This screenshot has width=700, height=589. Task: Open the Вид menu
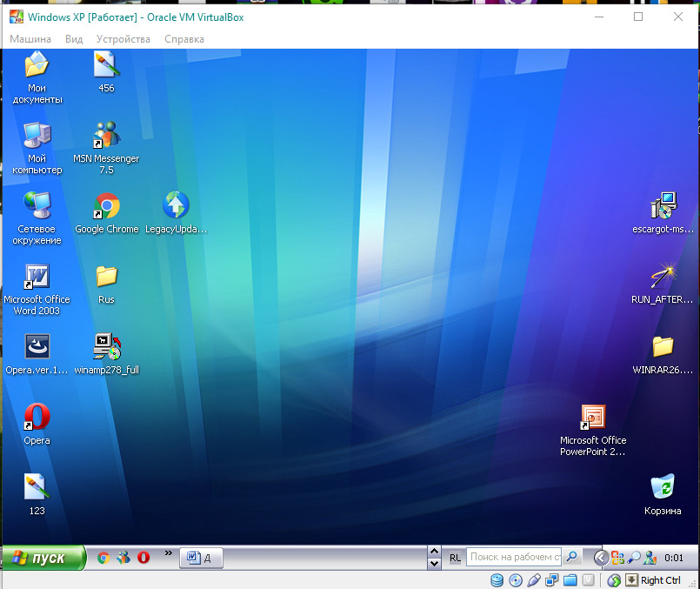click(74, 39)
